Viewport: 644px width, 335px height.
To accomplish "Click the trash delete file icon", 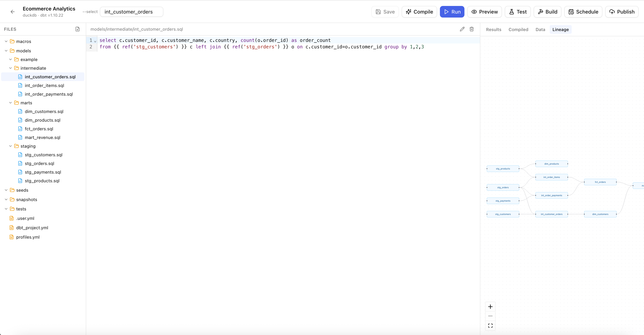I will pos(471,29).
